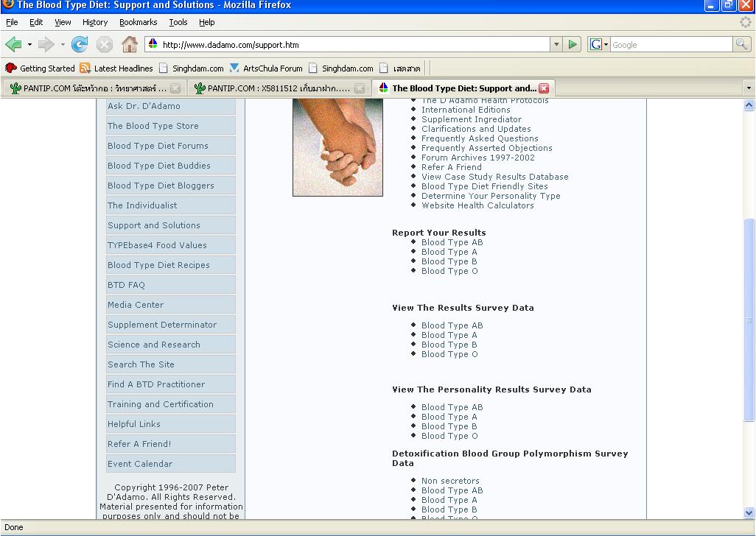
Task: Open the Edit menu
Action: (36, 22)
